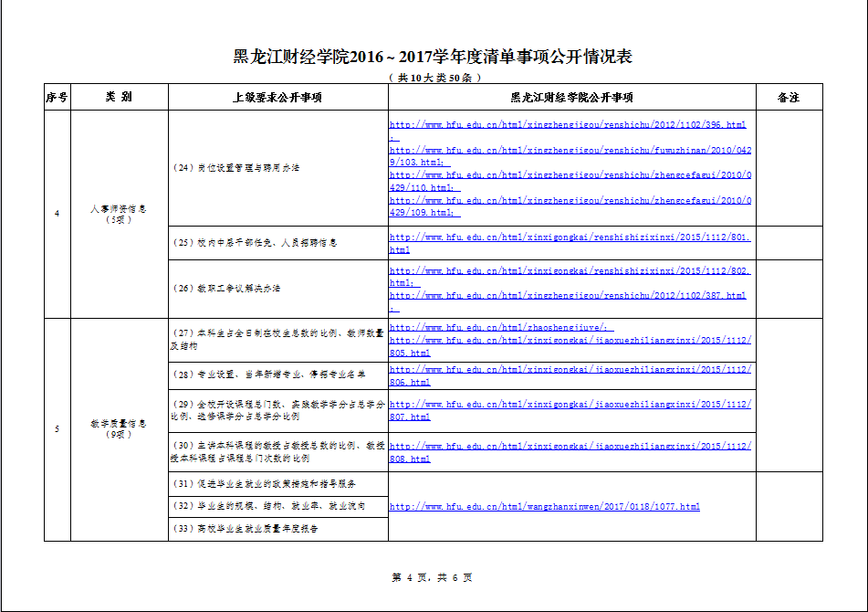The width and height of the screenshot is (868, 612).
Task: Open the renshishizixinxi 801.html link
Action: [570, 237]
